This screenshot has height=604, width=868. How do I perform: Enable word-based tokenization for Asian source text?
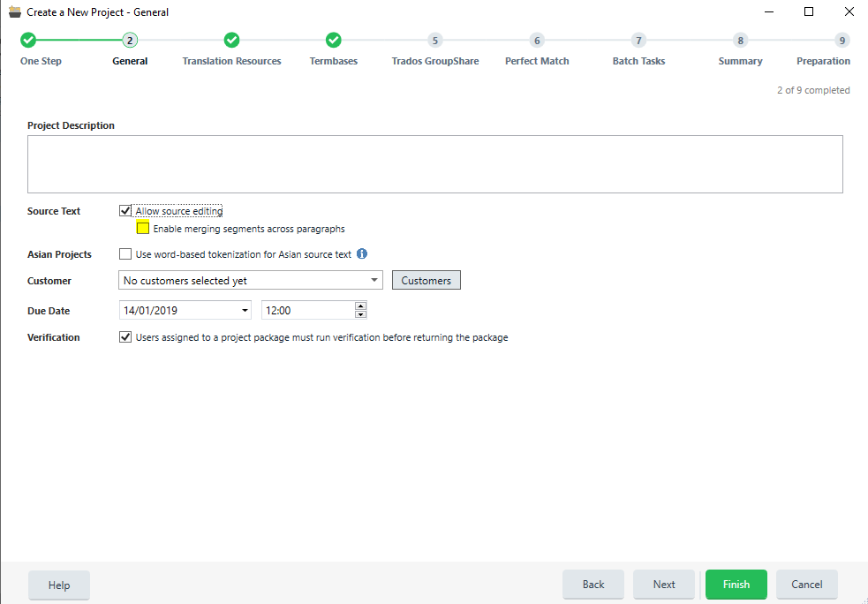125,254
